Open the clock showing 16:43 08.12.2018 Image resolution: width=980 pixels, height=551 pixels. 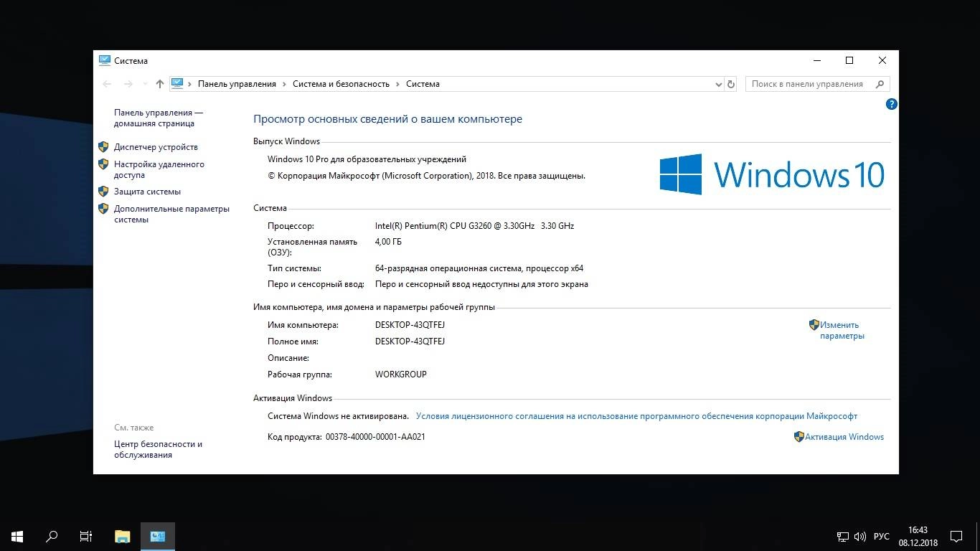(x=918, y=536)
